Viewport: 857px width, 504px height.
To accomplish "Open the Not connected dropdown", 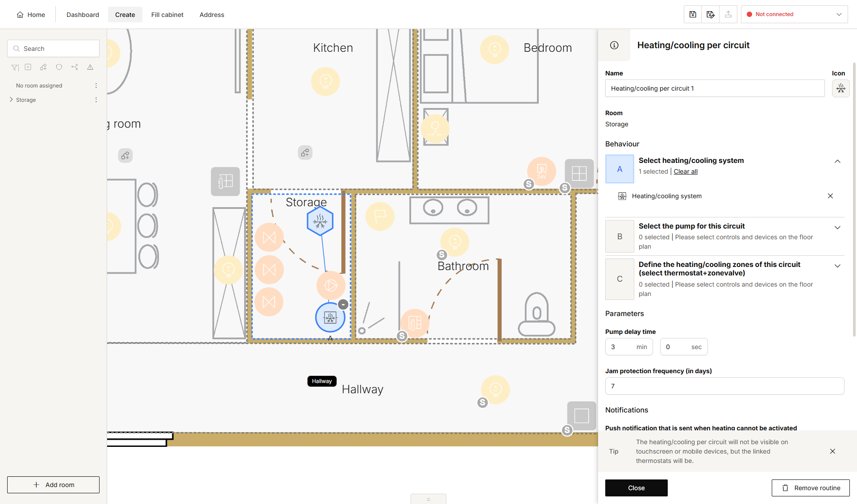I will point(795,14).
